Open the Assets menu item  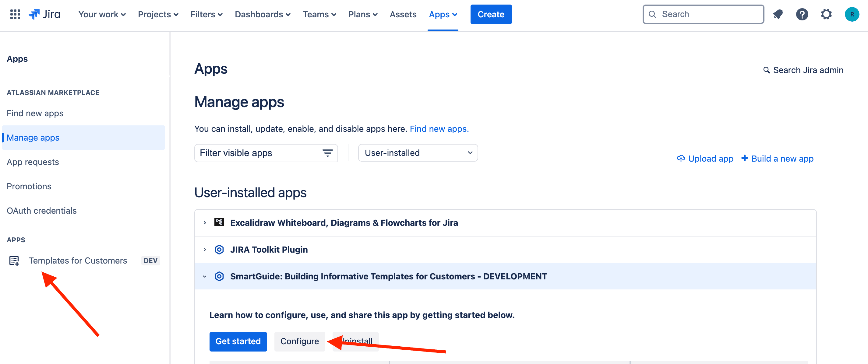click(x=403, y=14)
